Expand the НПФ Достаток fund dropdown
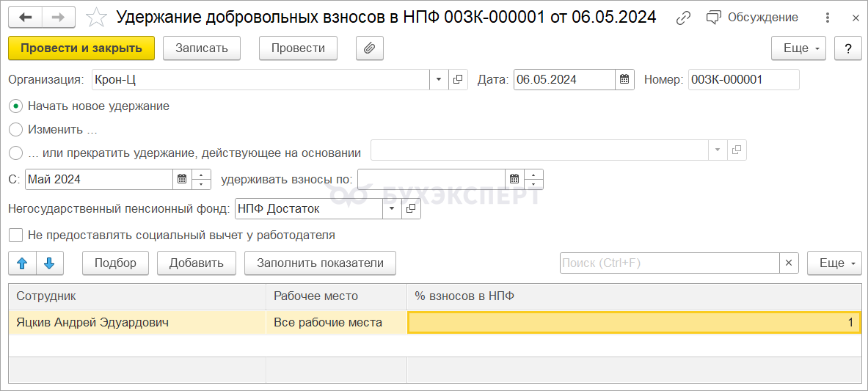The height and width of the screenshot is (391, 868). (392, 209)
